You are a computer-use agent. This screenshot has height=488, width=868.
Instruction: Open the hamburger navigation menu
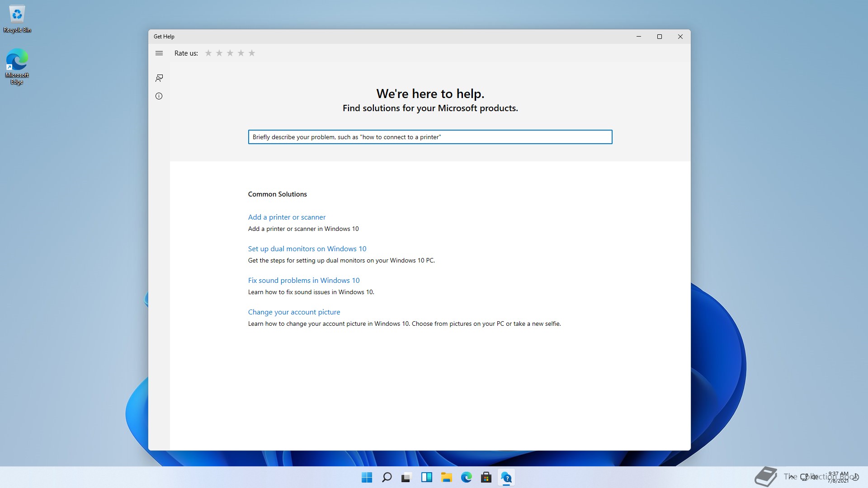(159, 53)
